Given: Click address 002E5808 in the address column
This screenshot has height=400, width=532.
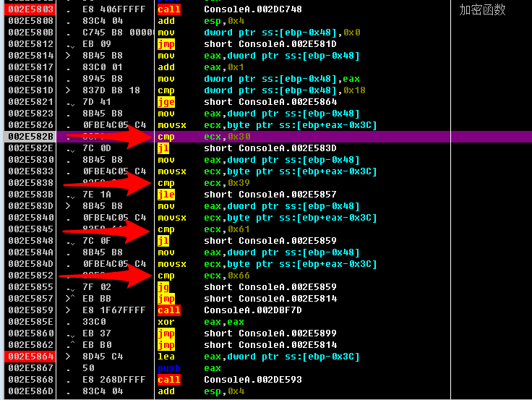Looking at the screenshot, I should pyautogui.click(x=30, y=21).
